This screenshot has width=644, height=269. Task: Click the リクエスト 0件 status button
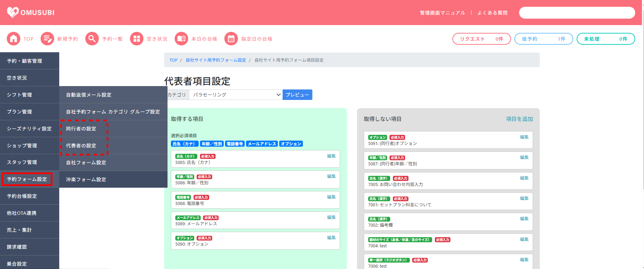pyautogui.click(x=481, y=39)
